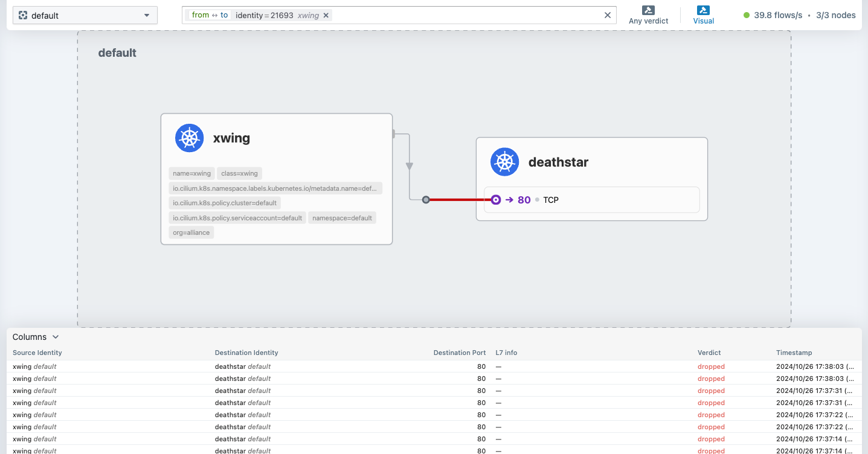Select the deathstar Kubernetes icon
868x454 pixels.
[504, 162]
